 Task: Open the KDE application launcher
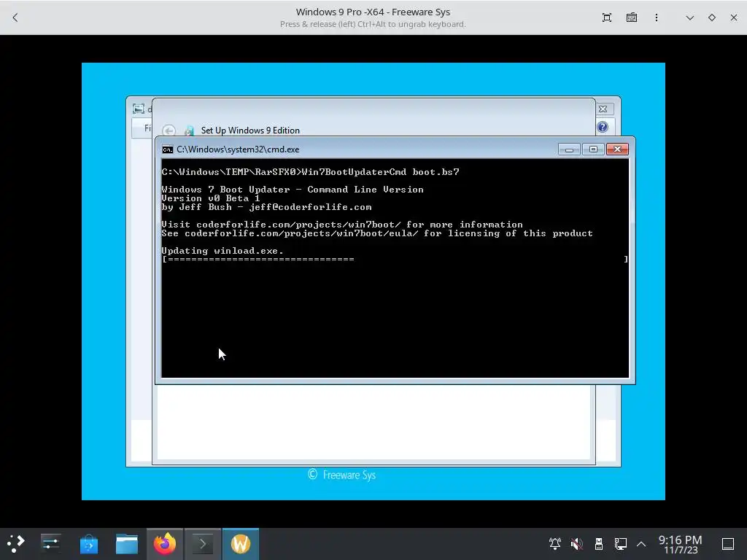point(16,544)
